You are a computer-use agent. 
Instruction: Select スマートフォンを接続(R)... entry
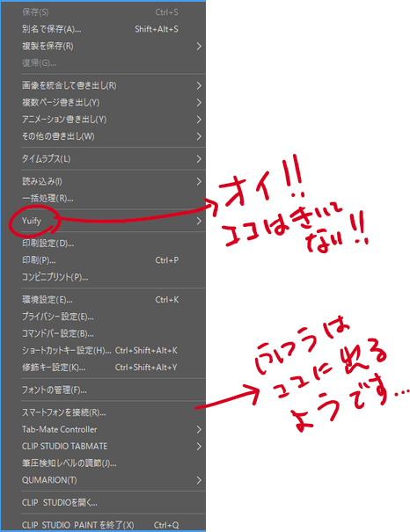[103, 412]
